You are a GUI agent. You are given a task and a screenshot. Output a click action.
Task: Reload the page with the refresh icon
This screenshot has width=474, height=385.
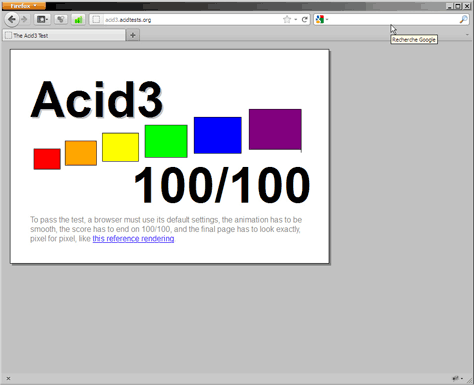pyautogui.click(x=304, y=20)
